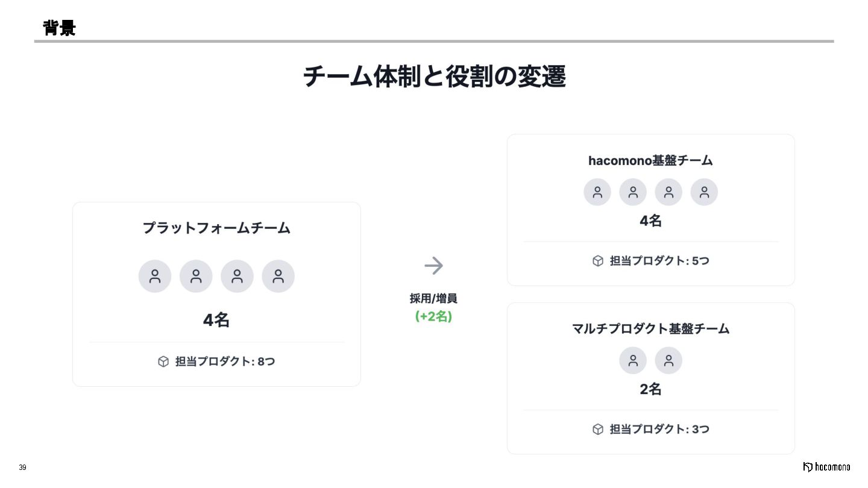The width and height of the screenshot is (868, 488).
Task: Click the first person avatar in プラットフォームチーム
Action: (155, 277)
